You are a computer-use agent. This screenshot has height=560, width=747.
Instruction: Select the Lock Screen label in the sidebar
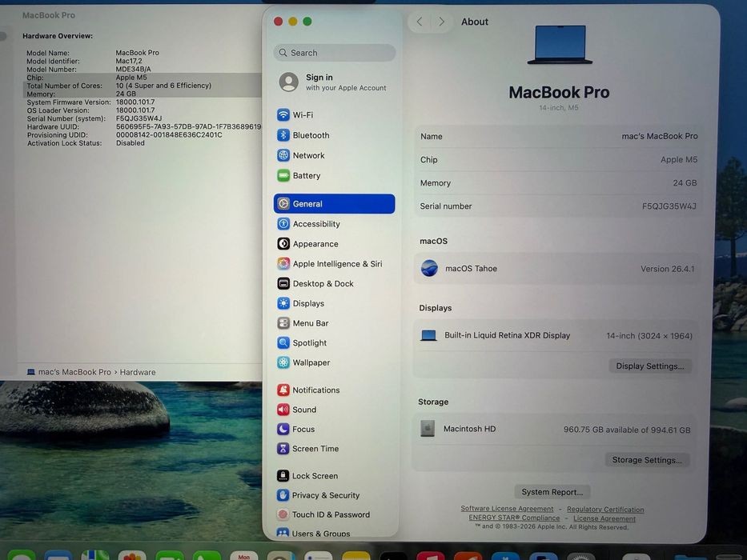pyautogui.click(x=315, y=476)
